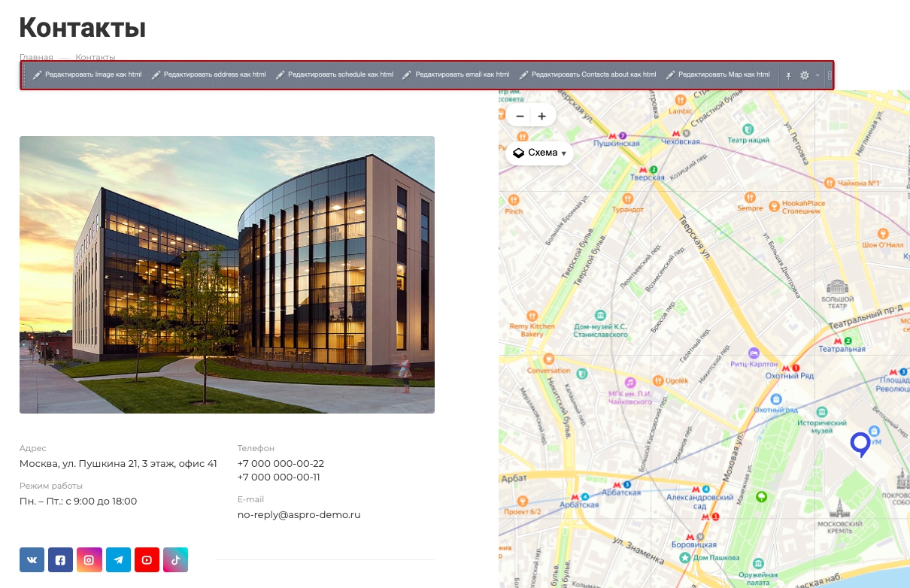Click 'HookahPlace Столешник' map label
The image size is (910, 588).
tap(803, 208)
